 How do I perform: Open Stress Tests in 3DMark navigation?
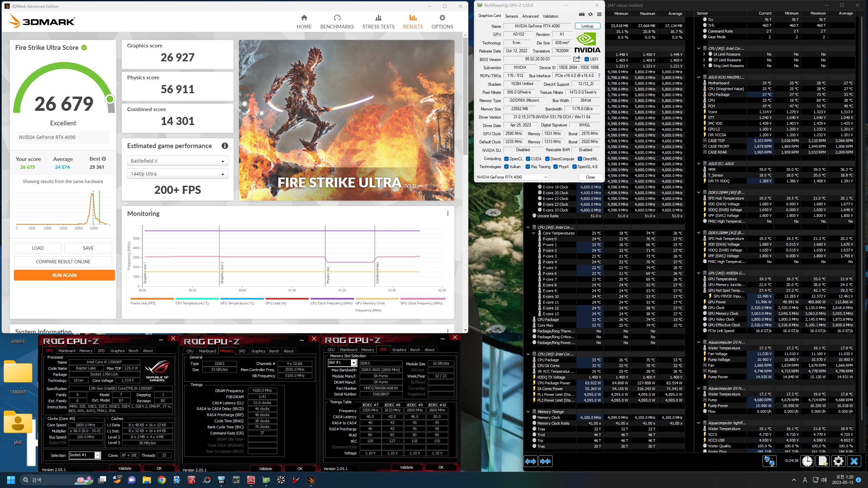coord(378,22)
